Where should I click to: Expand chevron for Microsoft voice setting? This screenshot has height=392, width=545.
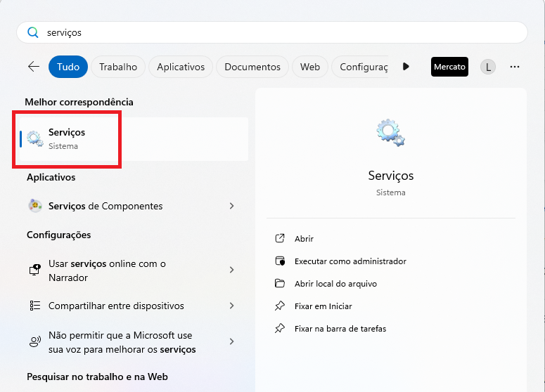[232, 341]
